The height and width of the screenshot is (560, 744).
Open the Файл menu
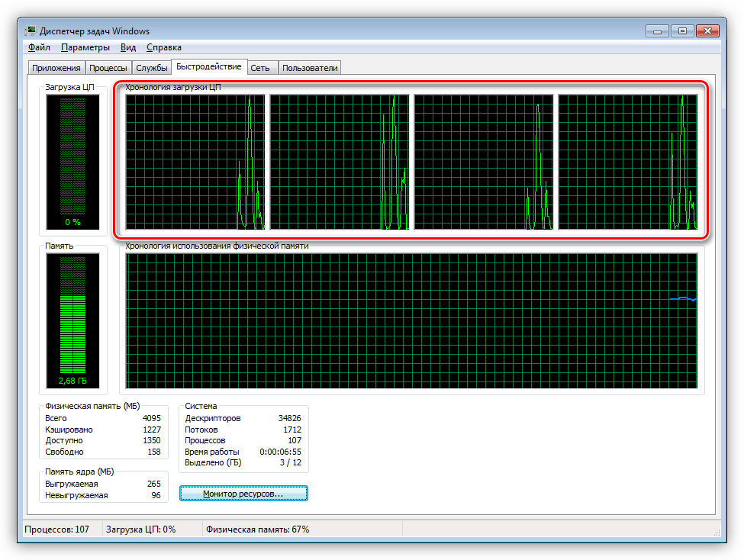(x=39, y=47)
